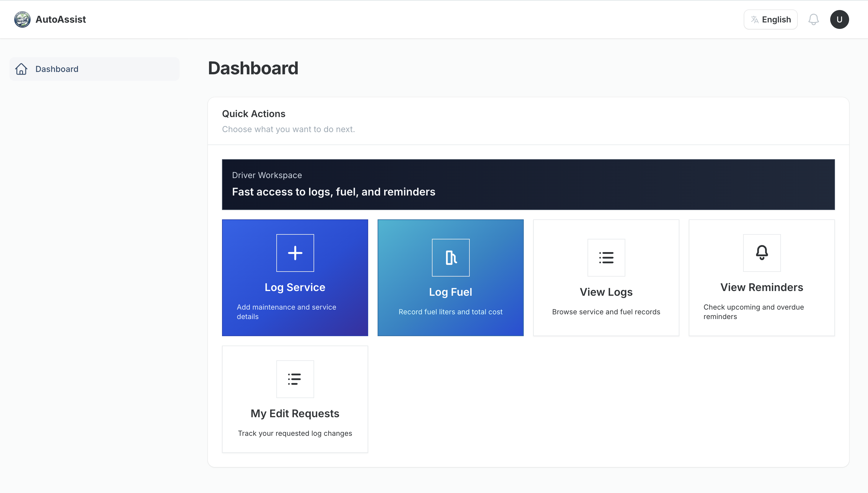This screenshot has width=868, height=493.
Task: Click the Quick Actions heading
Action: pos(254,114)
